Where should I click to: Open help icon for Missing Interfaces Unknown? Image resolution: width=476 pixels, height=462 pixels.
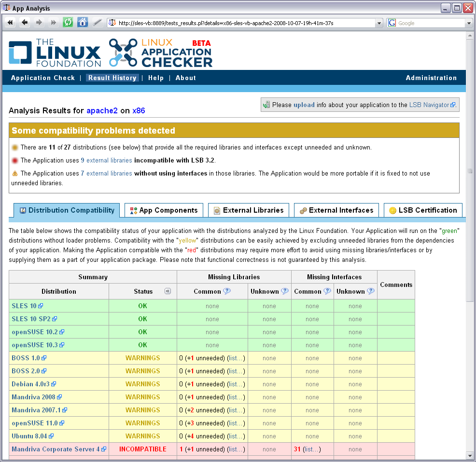click(x=370, y=291)
